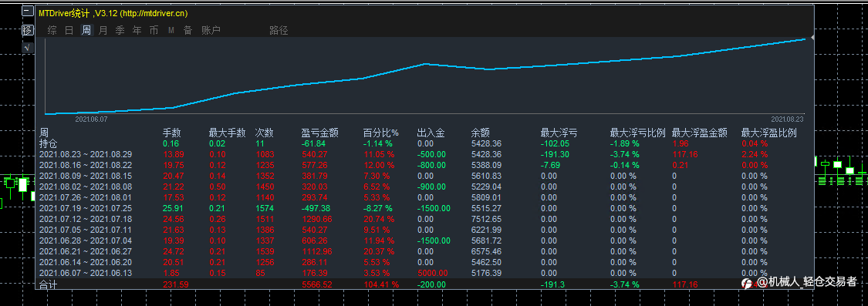Select the 年 yearly tab
Screen dimensions: 868x306
pyautogui.click(x=137, y=30)
